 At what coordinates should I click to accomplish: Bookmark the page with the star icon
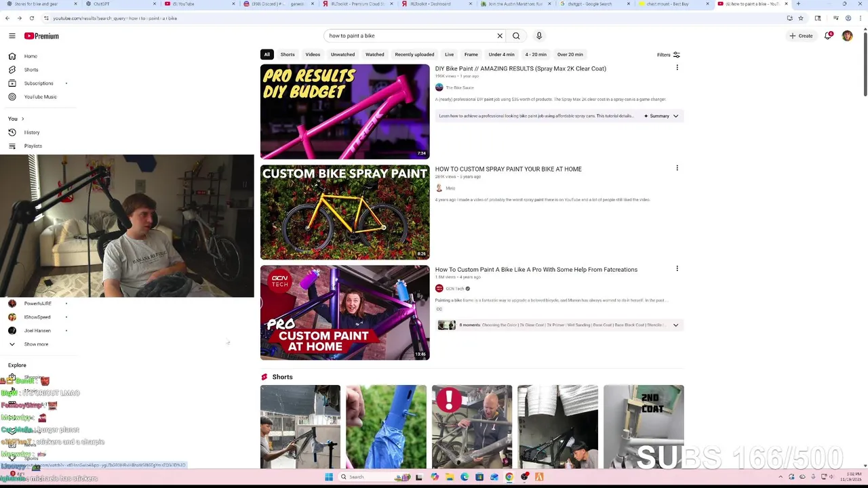pos(801,18)
